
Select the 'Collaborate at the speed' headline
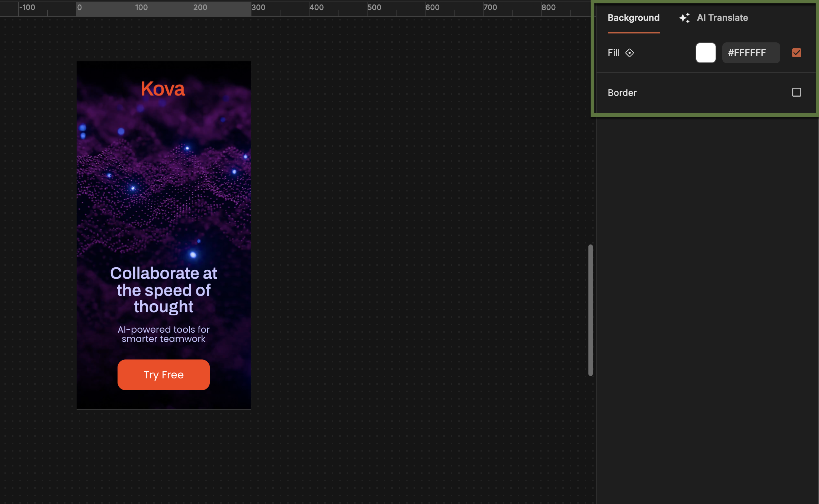[164, 290]
